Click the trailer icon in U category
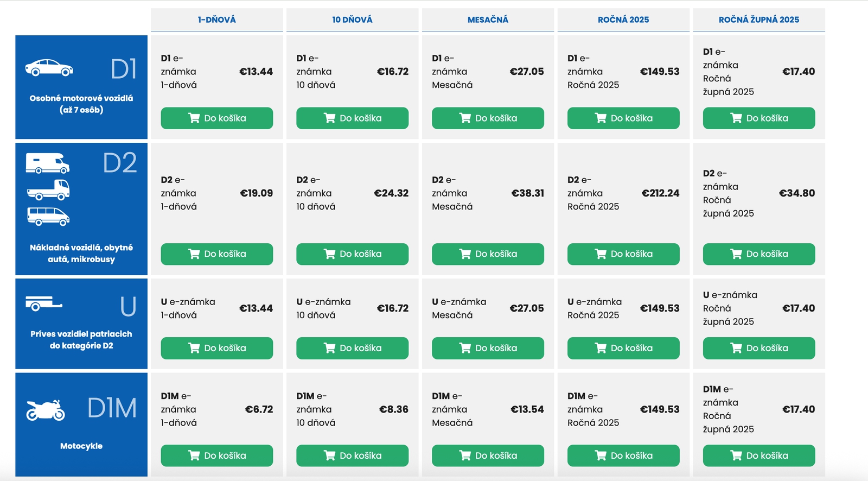Viewport: 868px width, 481px height. pyautogui.click(x=43, y=303)
